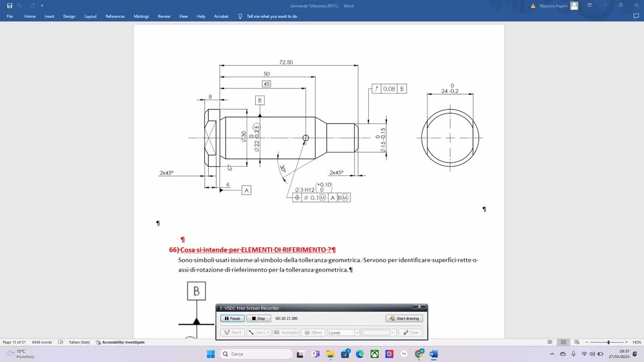Open Ribbon Display Options icon
Screen dimensions: 644x362
point(590,6)
